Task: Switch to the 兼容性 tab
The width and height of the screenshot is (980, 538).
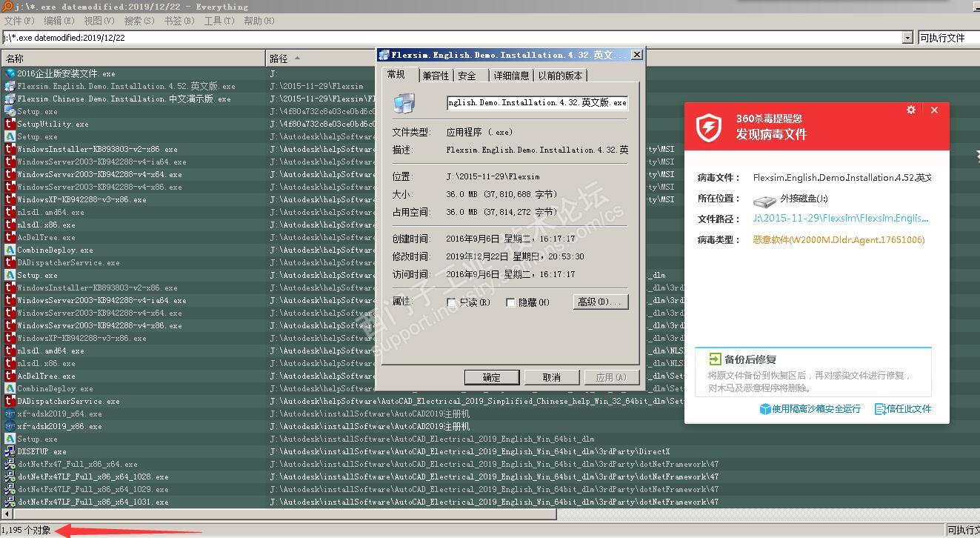Action: [x=436, y=76]
